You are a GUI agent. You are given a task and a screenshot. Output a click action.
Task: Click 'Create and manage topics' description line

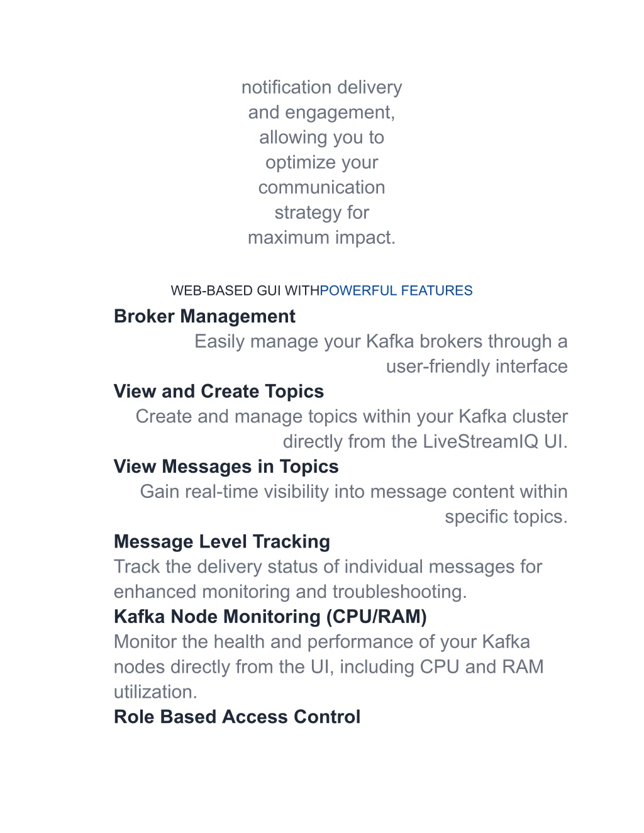[x=352, y=416]
